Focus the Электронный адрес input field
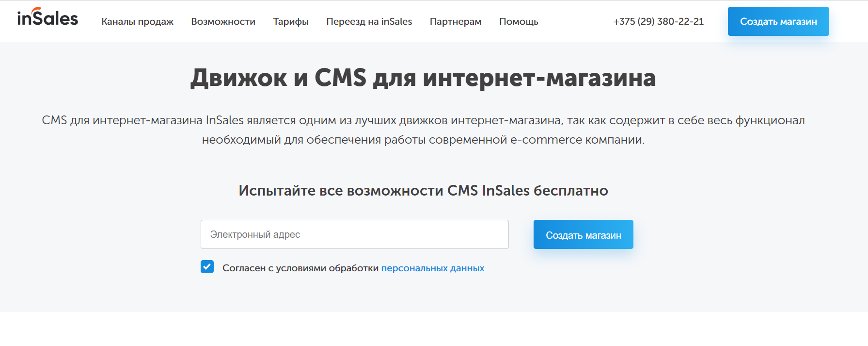This screenshot has height=346, width=868. coord(355,234)
